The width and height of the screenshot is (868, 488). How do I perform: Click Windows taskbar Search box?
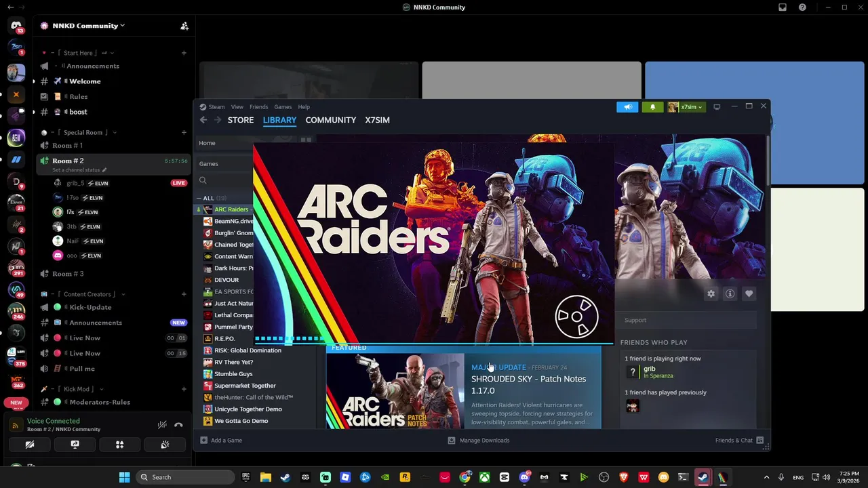184,477
